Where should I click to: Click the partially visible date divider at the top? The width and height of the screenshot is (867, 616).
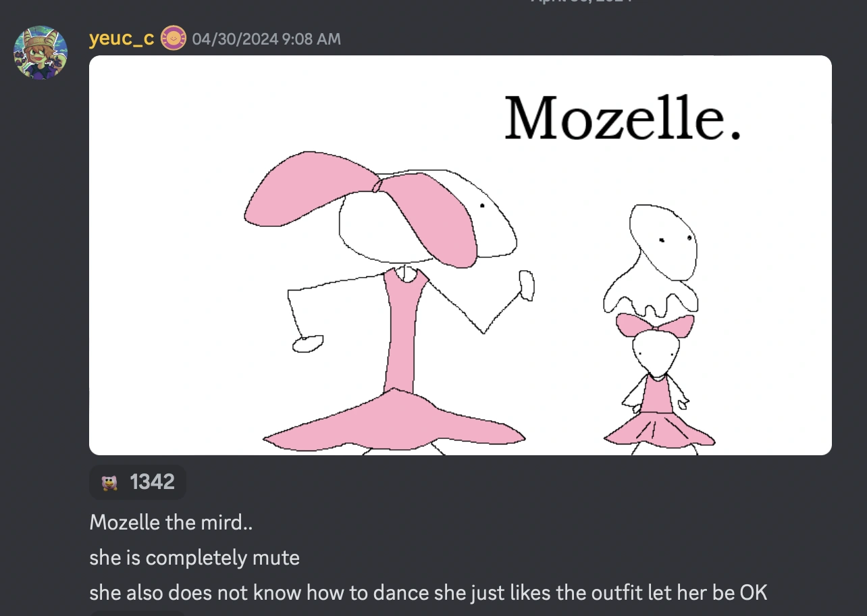click(x=581, y=2)
